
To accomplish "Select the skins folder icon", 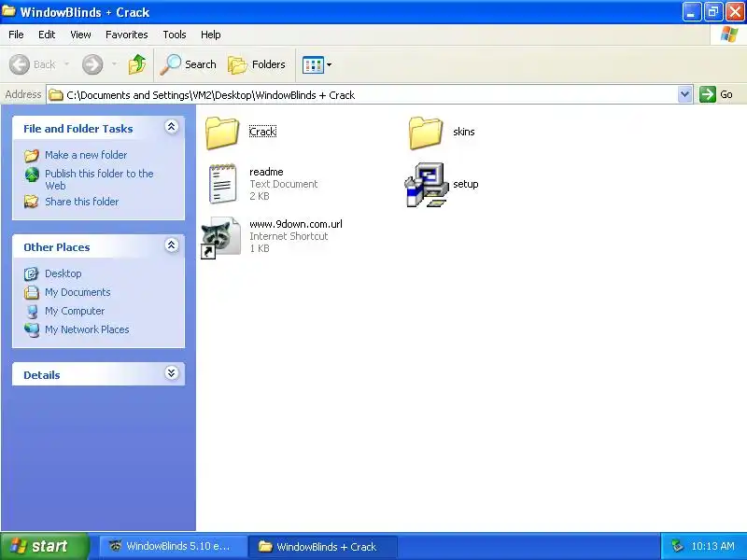I will [x=426, y=133].
